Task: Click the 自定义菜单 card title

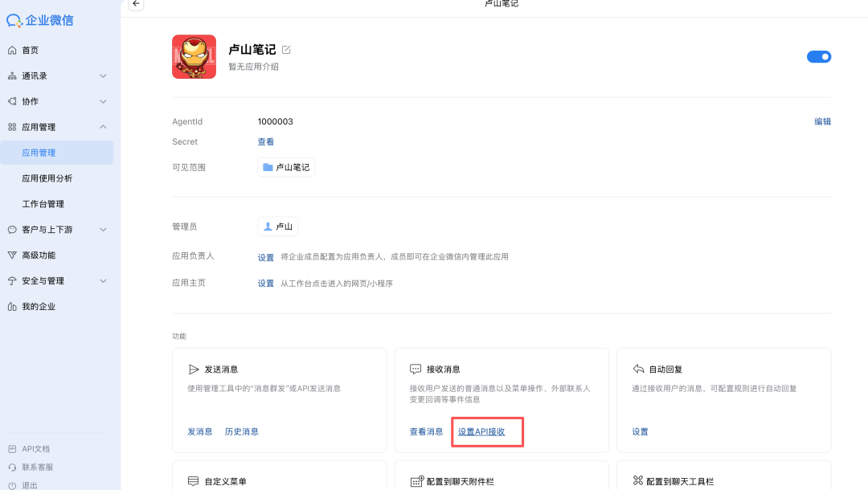Action: pos(225,482)
